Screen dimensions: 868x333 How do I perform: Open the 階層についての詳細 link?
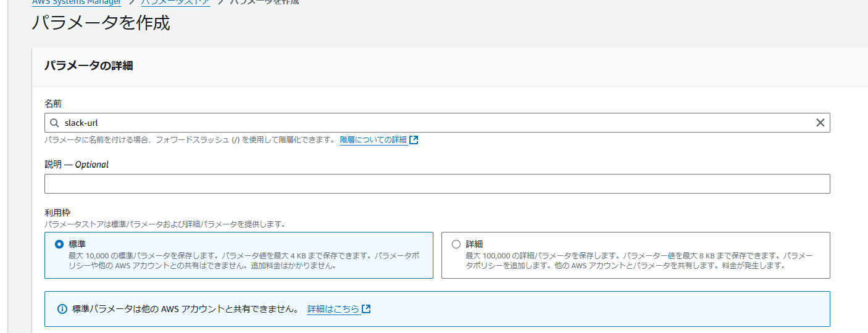pyautogui.click(x=373, y=140)
